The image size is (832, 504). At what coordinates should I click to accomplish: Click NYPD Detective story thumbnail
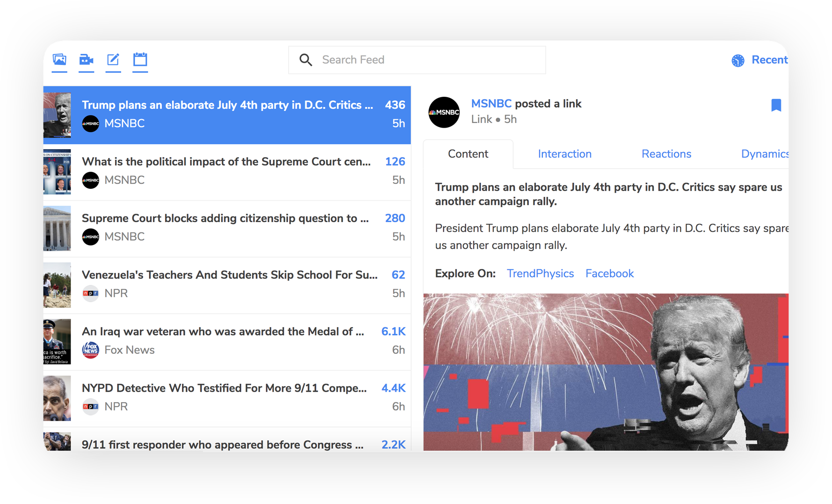point(57,398)
